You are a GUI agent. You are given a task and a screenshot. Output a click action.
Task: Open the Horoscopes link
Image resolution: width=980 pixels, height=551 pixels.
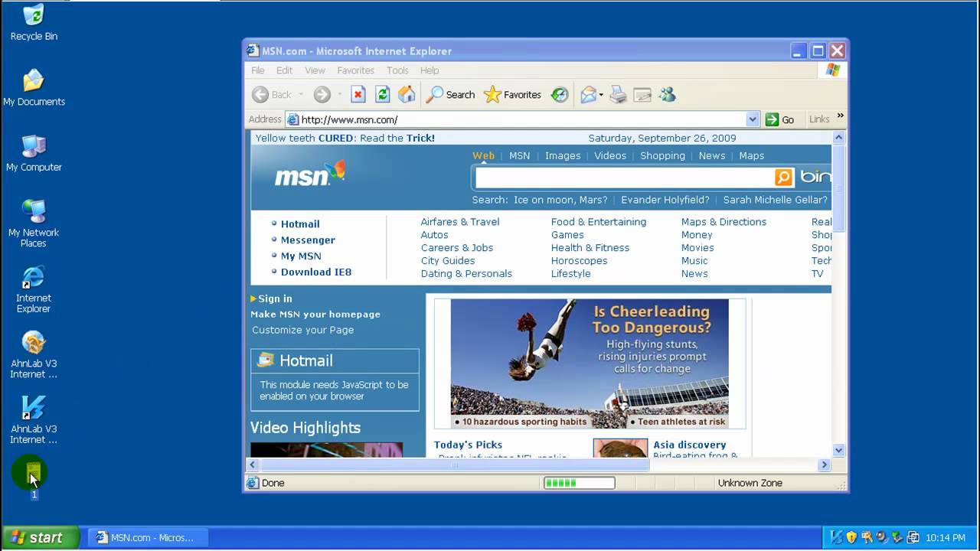(579, 261)
